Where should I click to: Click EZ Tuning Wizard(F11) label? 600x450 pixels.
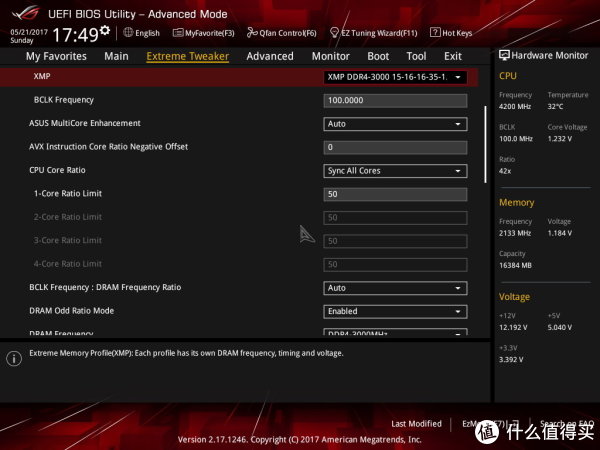pos(379,33)
